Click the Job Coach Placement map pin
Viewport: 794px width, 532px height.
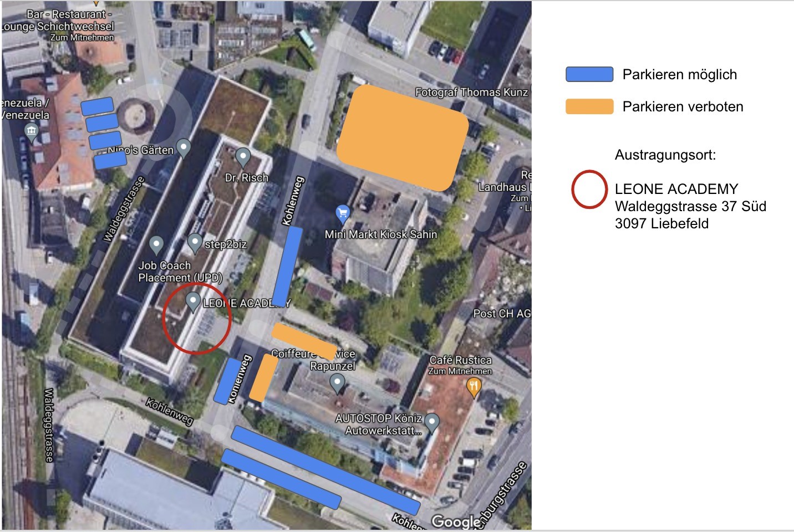[x=156, y=244]
